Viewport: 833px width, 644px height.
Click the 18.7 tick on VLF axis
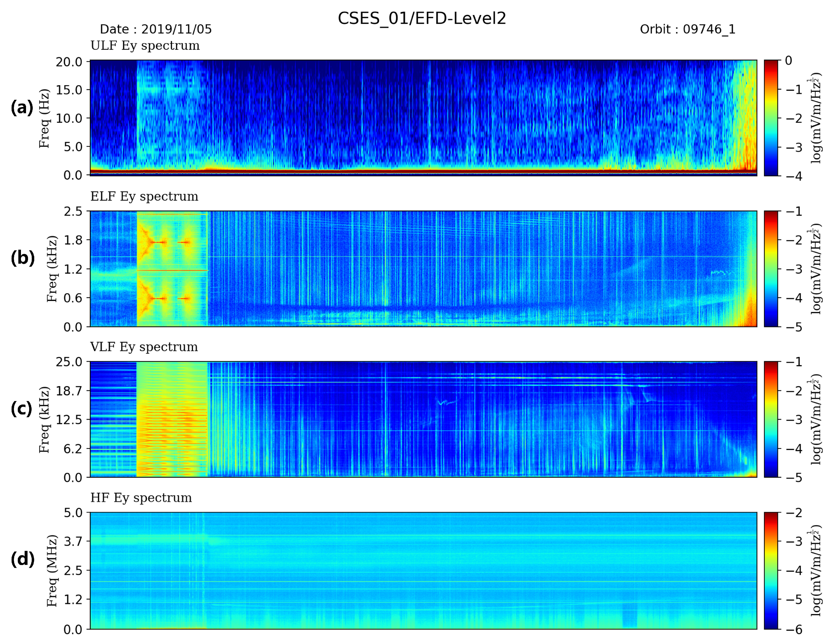[x=69, y=391]
